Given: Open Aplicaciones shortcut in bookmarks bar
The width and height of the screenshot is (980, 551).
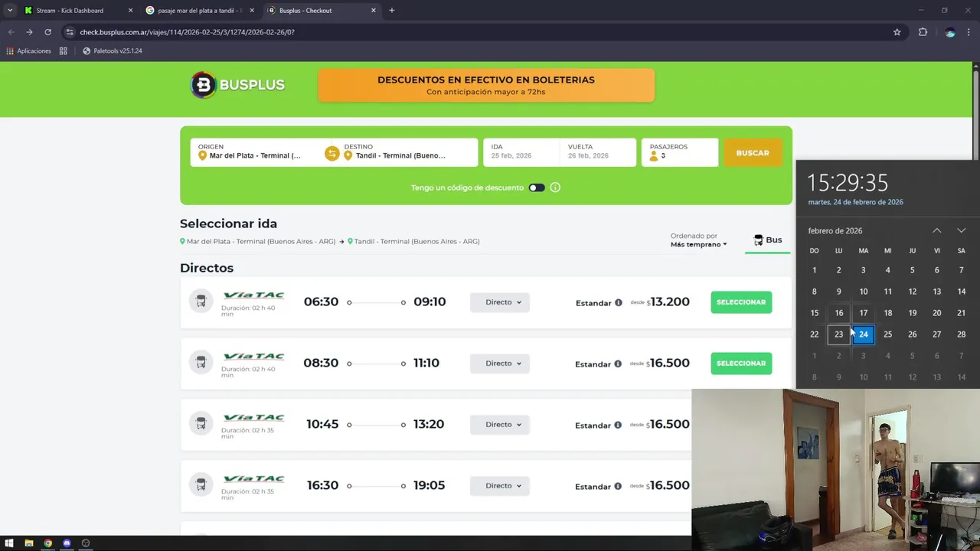Looking at the screenshot, I should pyautogui.click(x=29, y=51).
